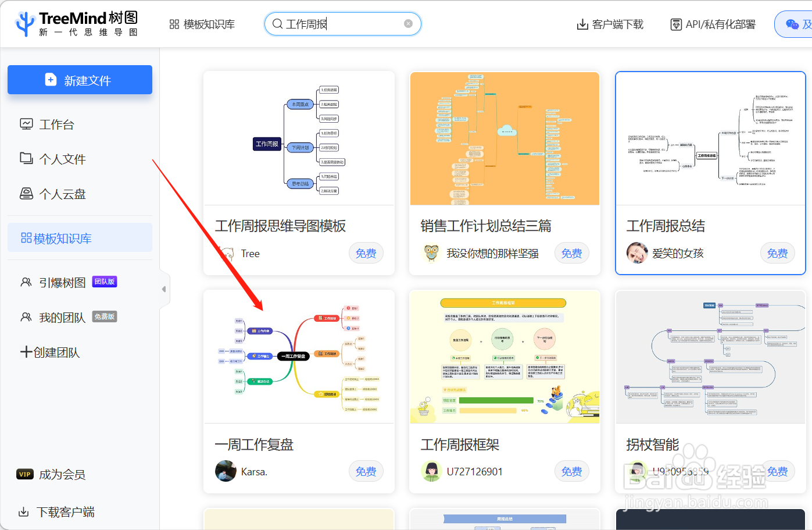This screenshot has width=812, height=530.
Task: Click author avatar of 爱笑的女孩
Action: 637,253
